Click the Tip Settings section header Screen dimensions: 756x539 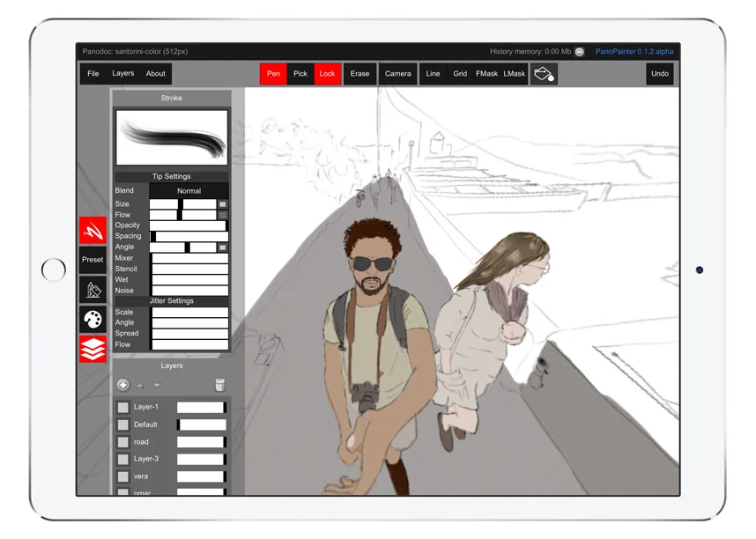tap(172, 176)
